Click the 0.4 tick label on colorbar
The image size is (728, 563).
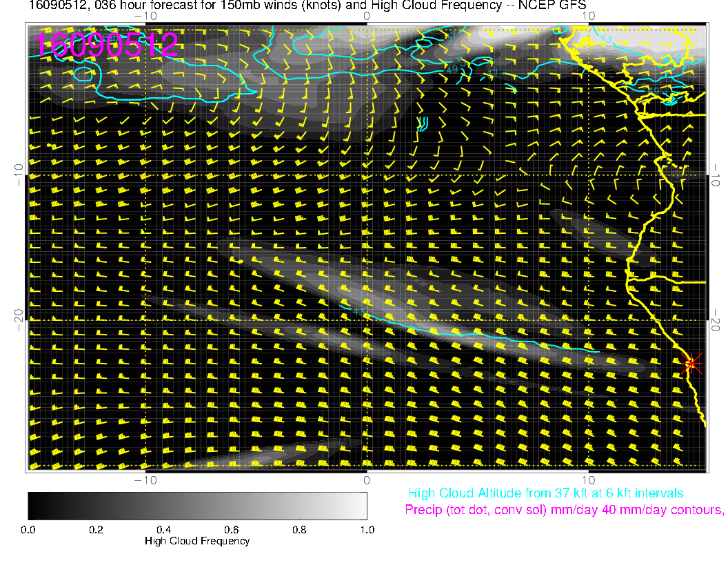pyautogui.click(x=163, y=530)
